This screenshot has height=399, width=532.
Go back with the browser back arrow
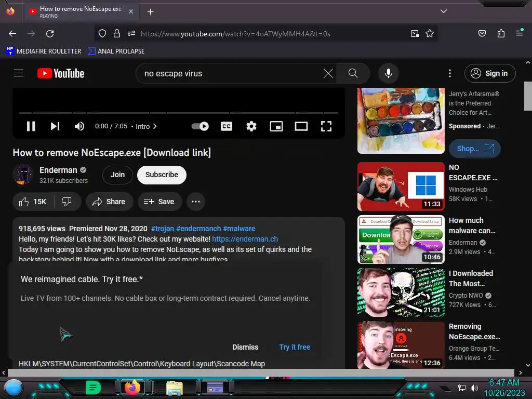pos(12,34)
